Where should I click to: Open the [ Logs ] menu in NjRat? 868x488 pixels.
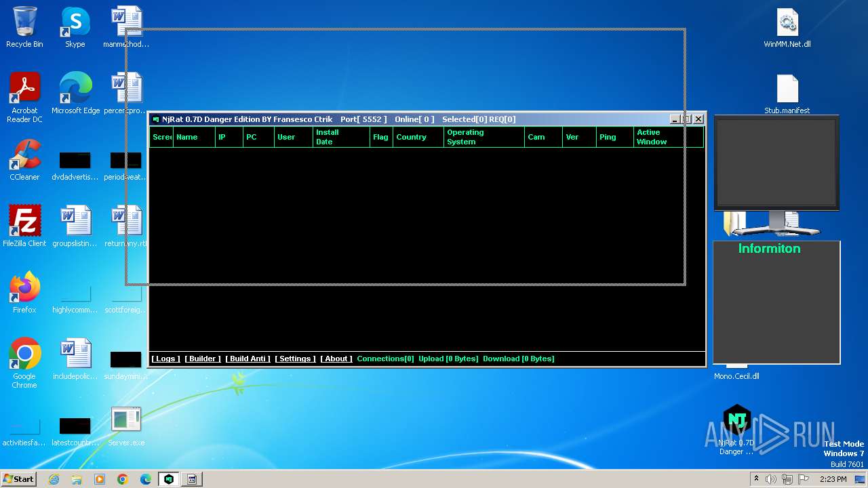[166, 359]
